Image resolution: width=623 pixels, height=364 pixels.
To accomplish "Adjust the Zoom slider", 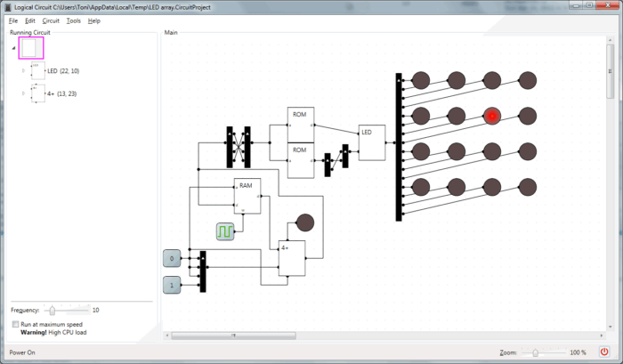I will tap(535, 352).
